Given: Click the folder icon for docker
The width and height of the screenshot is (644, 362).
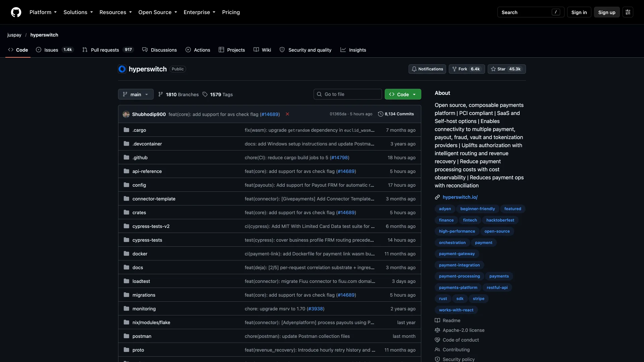Looking at the screenshot, I should [126, 254].
